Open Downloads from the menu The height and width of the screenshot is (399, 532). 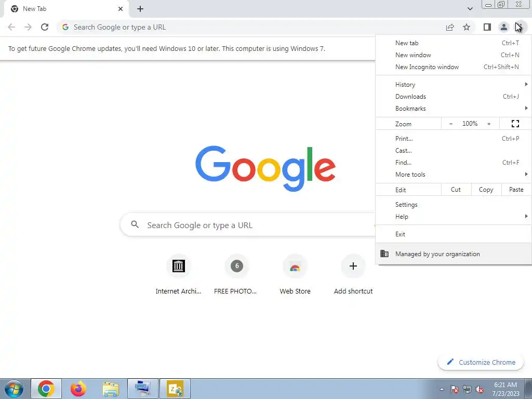[454, 96]
